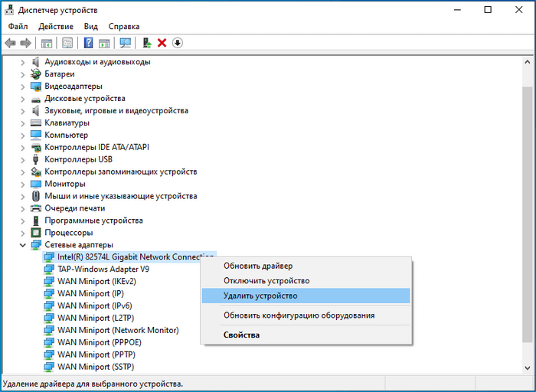The height and width of the screenshot is (392, 536).
Task: Expand the Процессоры category
Action: click(x=22, y=233)
